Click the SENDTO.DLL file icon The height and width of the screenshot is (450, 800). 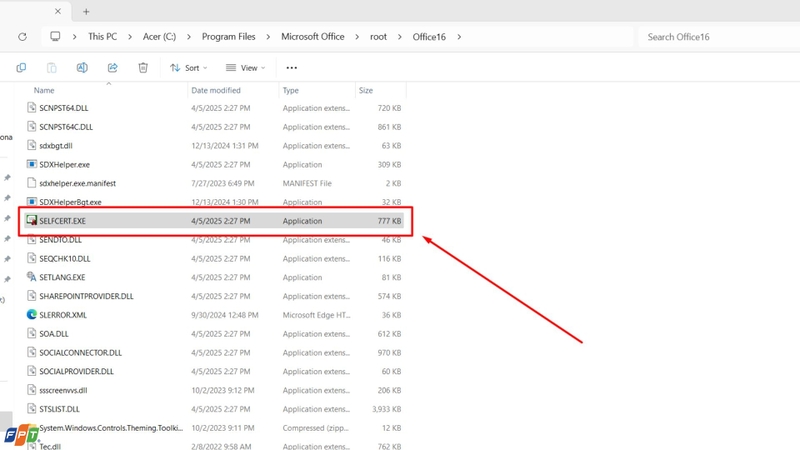click(x=32, y=239)
